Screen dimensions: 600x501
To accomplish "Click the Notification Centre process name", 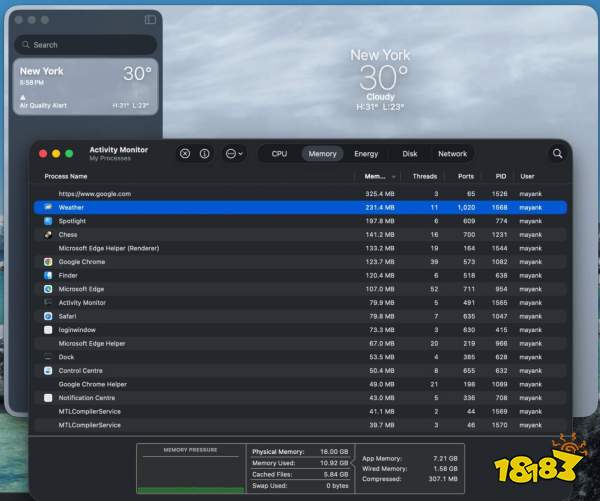I will click(x=86, y=398).
